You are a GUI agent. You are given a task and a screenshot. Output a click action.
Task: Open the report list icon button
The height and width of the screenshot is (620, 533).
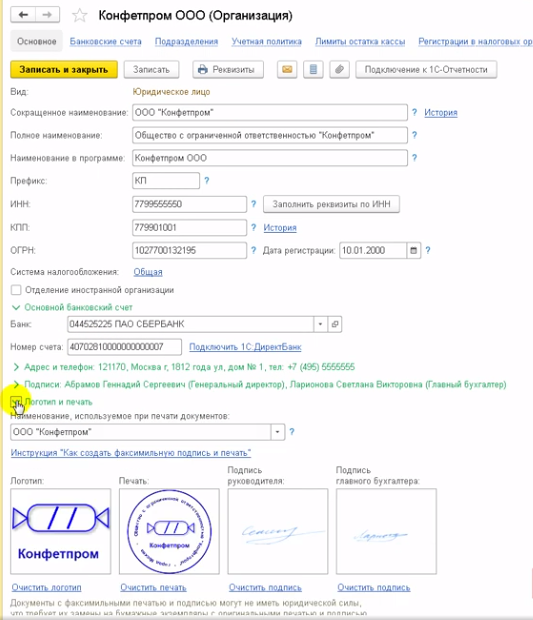pyautogui.click(x=313, y=70)
